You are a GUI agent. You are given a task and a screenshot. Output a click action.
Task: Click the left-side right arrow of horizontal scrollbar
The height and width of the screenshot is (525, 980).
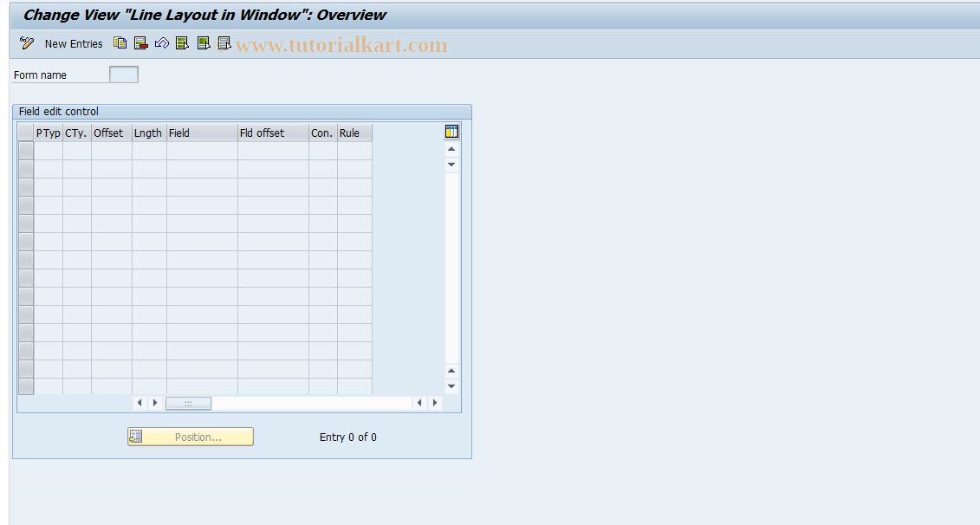[x=155, y=403]
